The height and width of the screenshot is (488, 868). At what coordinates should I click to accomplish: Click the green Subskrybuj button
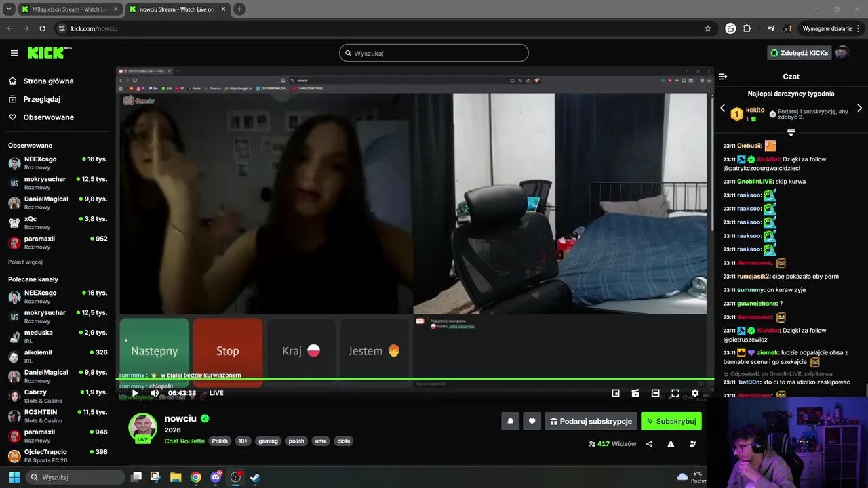(671, 421)
